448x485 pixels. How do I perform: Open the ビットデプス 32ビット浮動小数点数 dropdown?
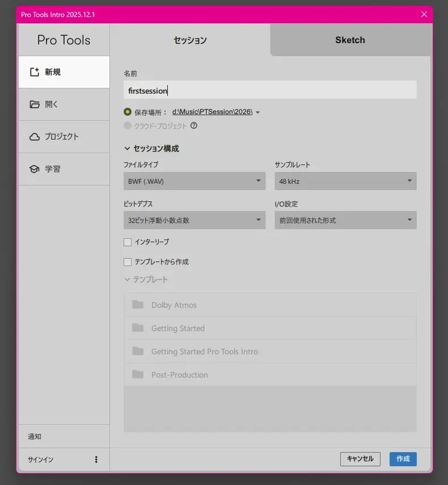coord(194,220)
